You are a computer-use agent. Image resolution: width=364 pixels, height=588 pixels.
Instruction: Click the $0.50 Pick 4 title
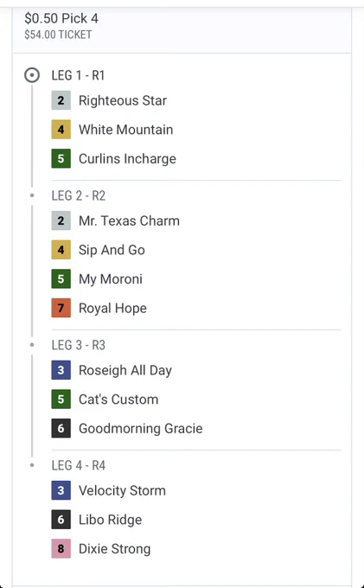[61, 18]
